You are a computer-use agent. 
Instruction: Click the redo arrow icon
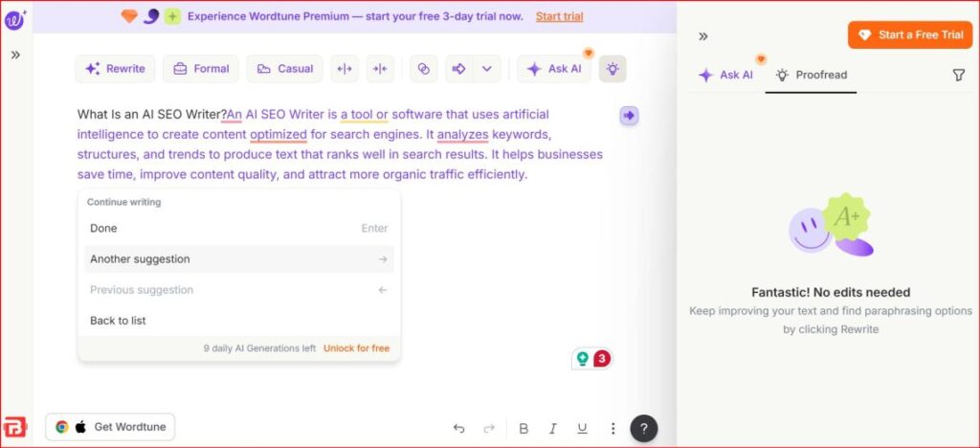[x=489, y=429]
